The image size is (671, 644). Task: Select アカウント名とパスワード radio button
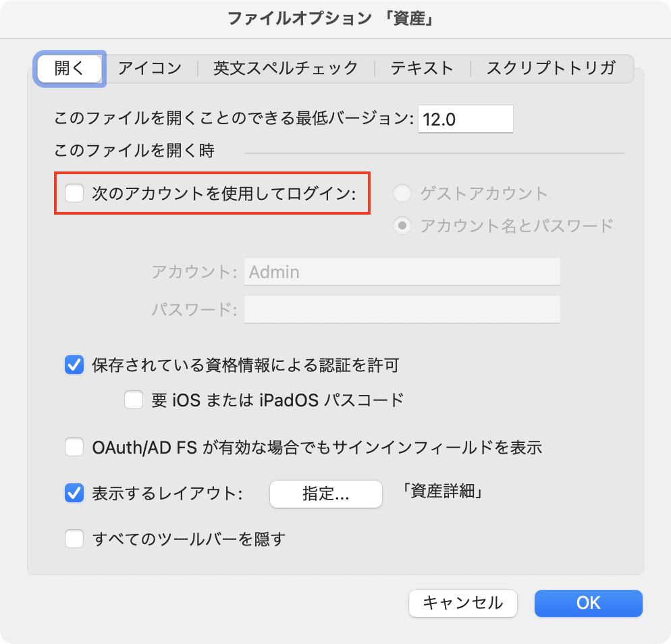pos(402,225)
